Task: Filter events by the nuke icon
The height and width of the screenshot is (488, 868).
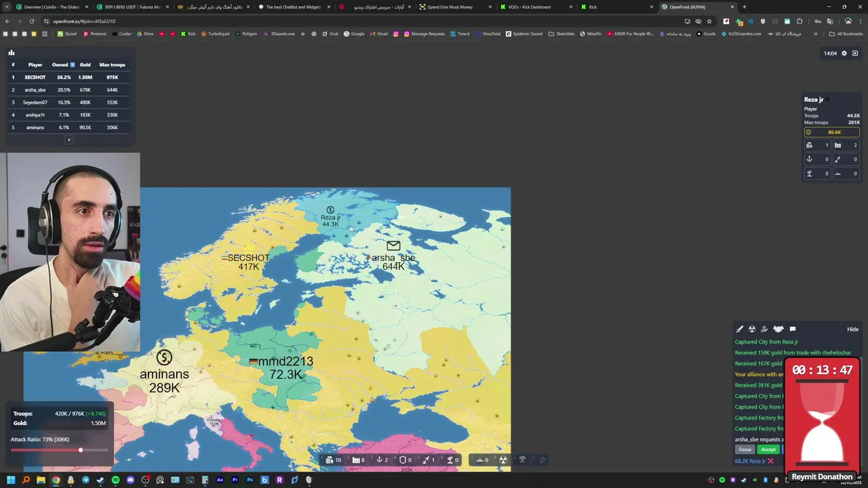Action: click(x=752, y=329)
